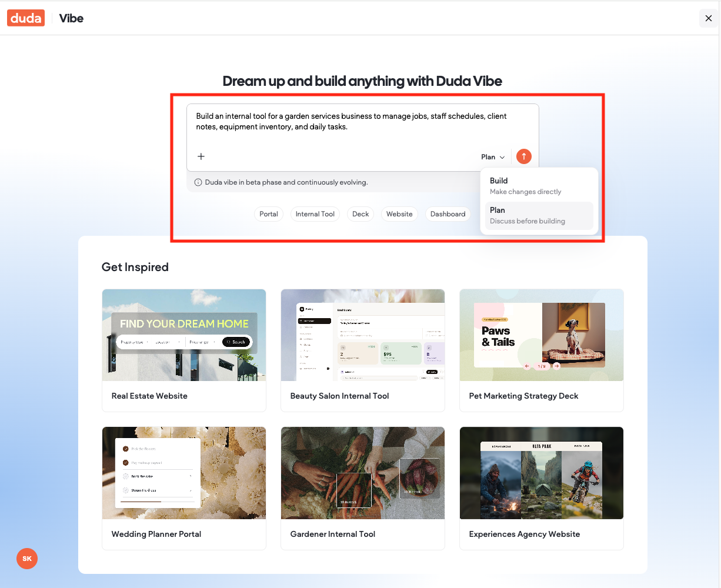The height and width of the screenshot is (588, 721).
Task: Click the Vibe title text
Action: pos(71,18)
